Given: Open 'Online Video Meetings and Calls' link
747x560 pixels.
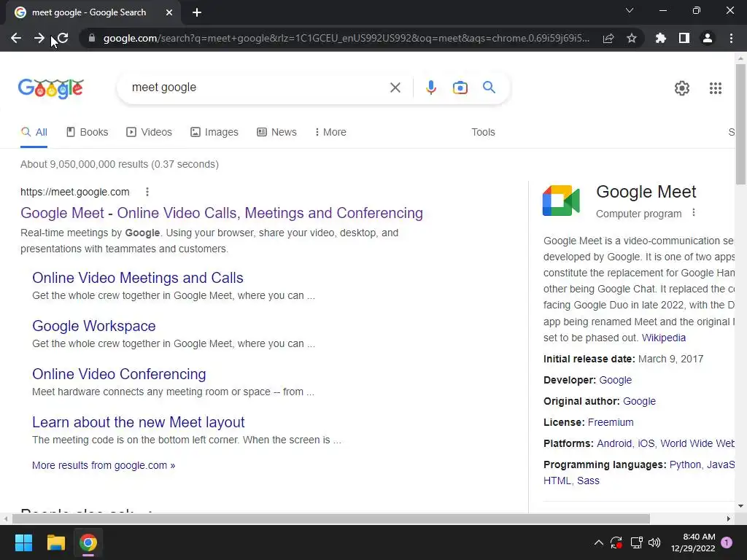Looking at the screenshot, I should point(138,278).
